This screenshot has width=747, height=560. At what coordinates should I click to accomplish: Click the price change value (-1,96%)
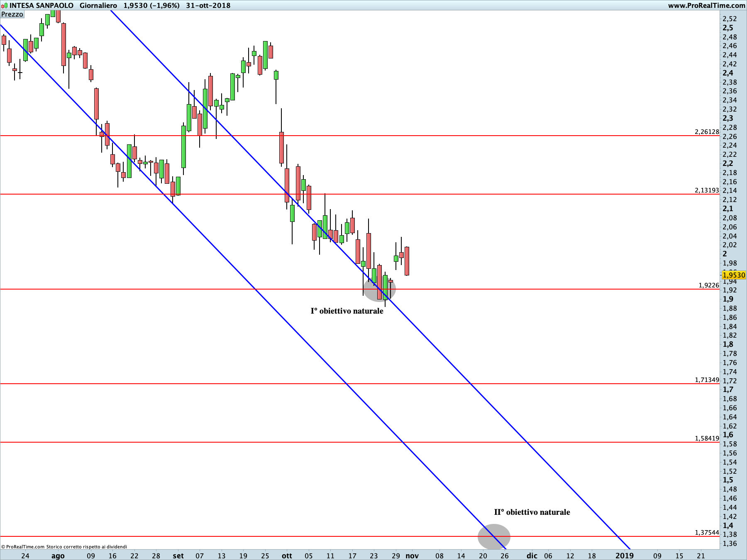(x=165, y=5)
